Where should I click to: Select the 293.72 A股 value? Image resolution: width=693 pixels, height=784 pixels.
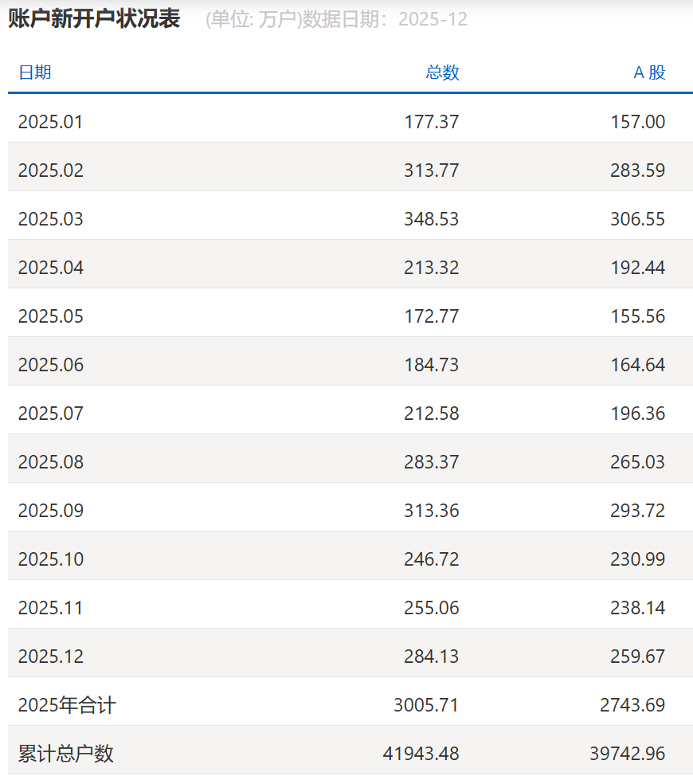click(x=638, y=511)
